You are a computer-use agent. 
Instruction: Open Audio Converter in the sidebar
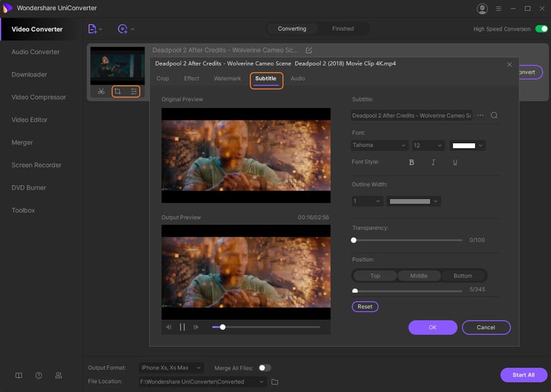point(36,52)
